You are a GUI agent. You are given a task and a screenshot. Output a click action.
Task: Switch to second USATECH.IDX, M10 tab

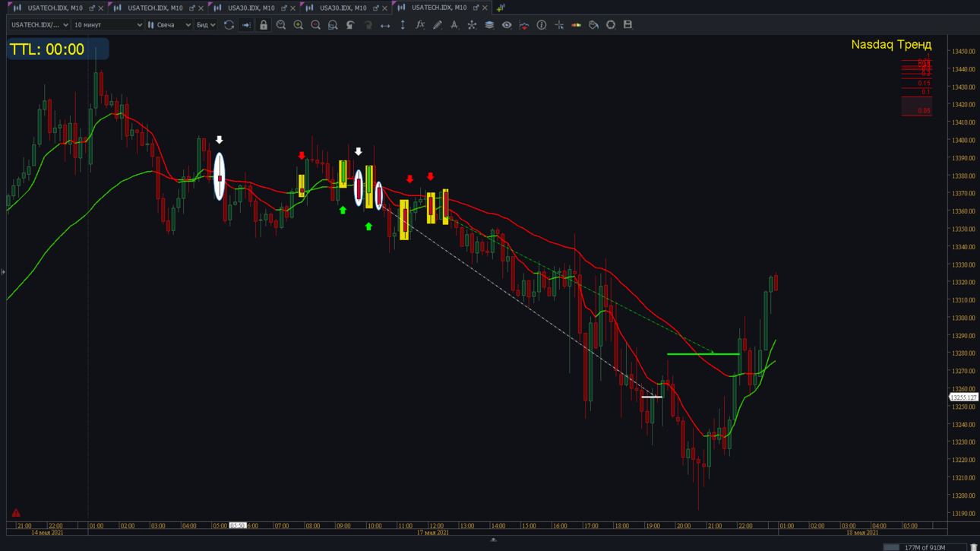pyautogui.click(x=155, y=8)
